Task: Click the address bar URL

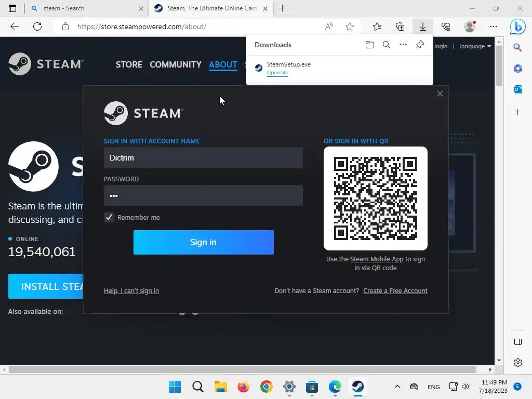Action: pyautogui.click(x=142, y=26)
